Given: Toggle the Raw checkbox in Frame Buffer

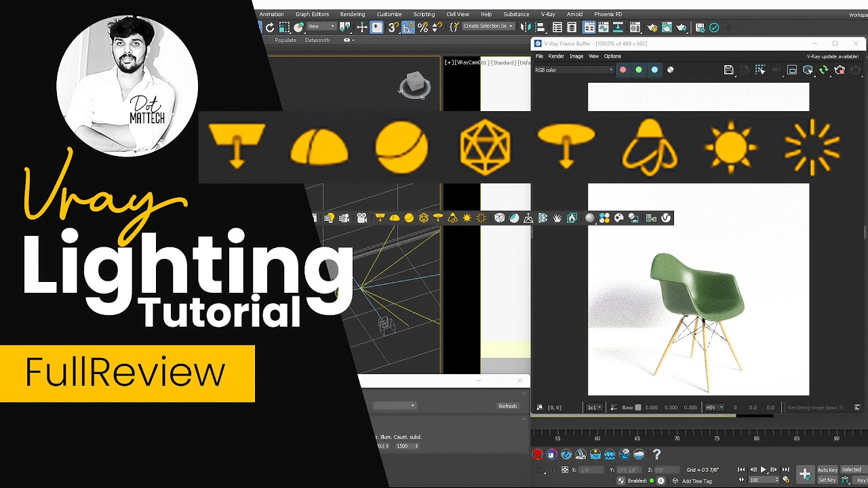Looking at the screenshot, I should (x=637, y=407).
